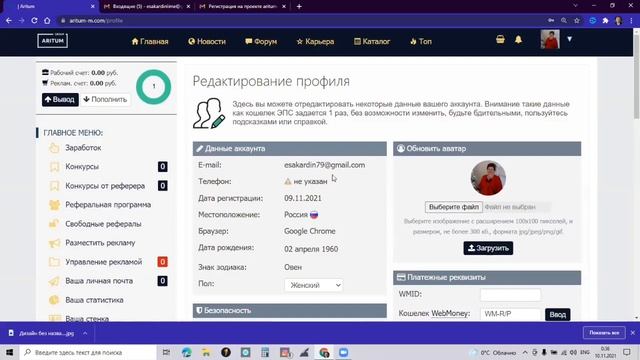Screen dimensions: 640x360
Task: Open Заработок in main menu
Action: tap(83, 148)
